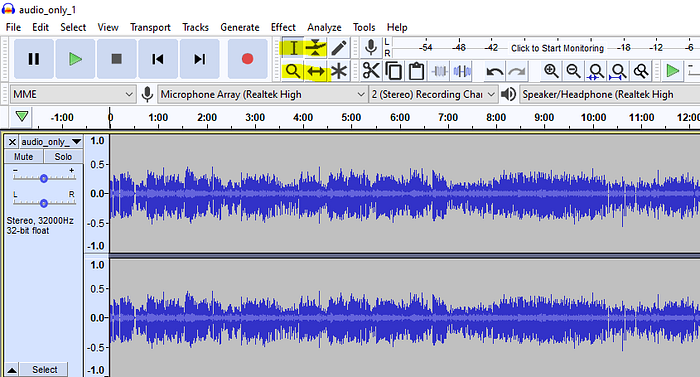The image size is (700, 377).
Task: Click the Play-at-speed green arrow
Action: [x=672, y=71]
